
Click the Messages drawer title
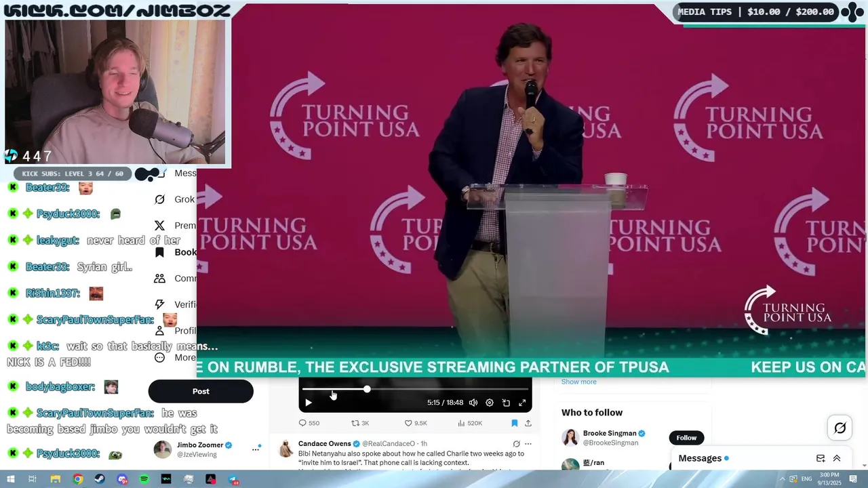700,458
